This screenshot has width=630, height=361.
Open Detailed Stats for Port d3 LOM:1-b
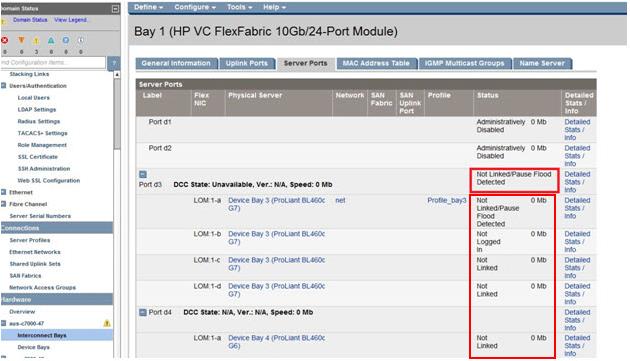click(x=577, y=242)
